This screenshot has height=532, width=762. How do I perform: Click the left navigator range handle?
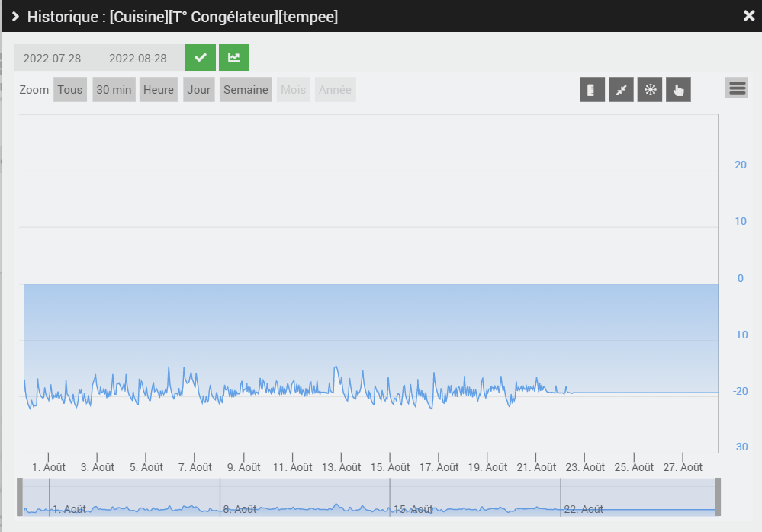coord(20,497)
